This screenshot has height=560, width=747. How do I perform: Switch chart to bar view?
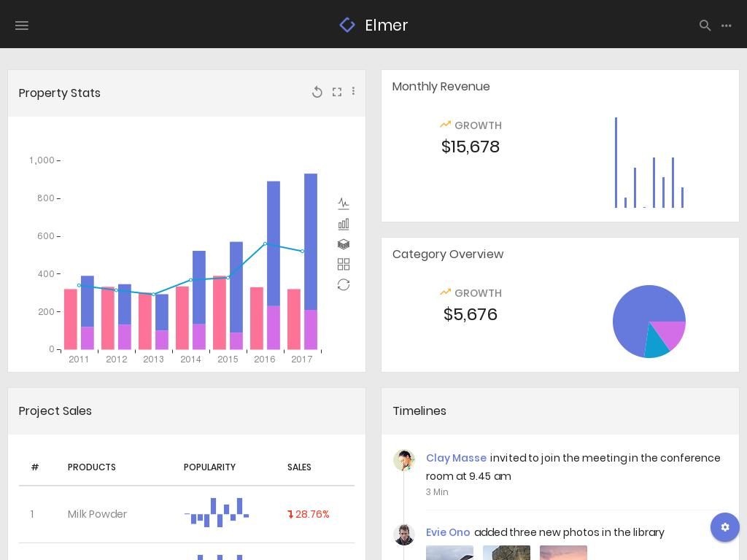[x=344, y=225]
